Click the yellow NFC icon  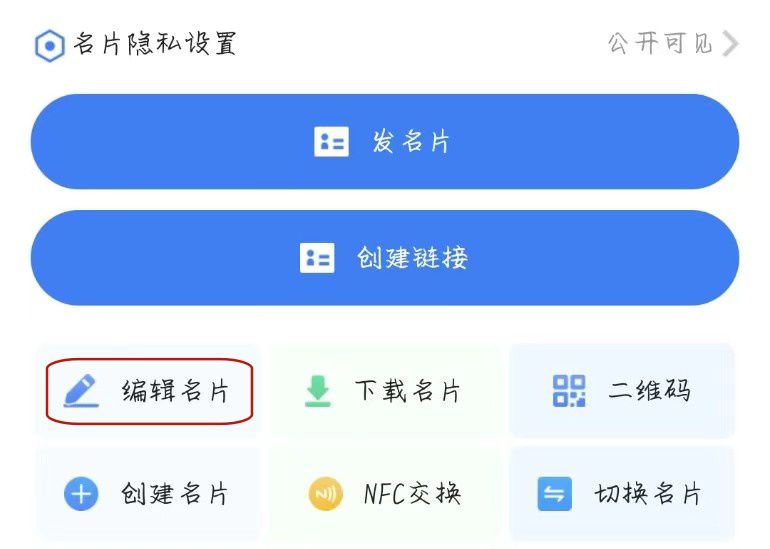(x=325, y=494)
